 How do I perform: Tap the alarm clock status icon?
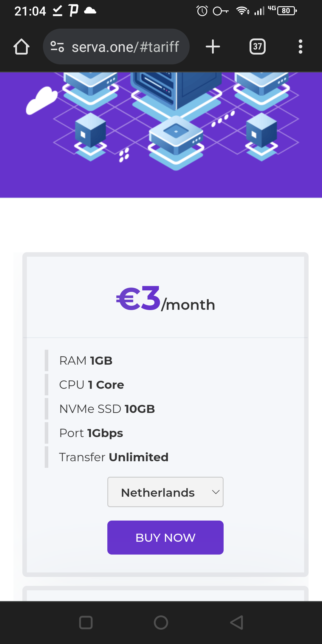click(x=202, y=11)
